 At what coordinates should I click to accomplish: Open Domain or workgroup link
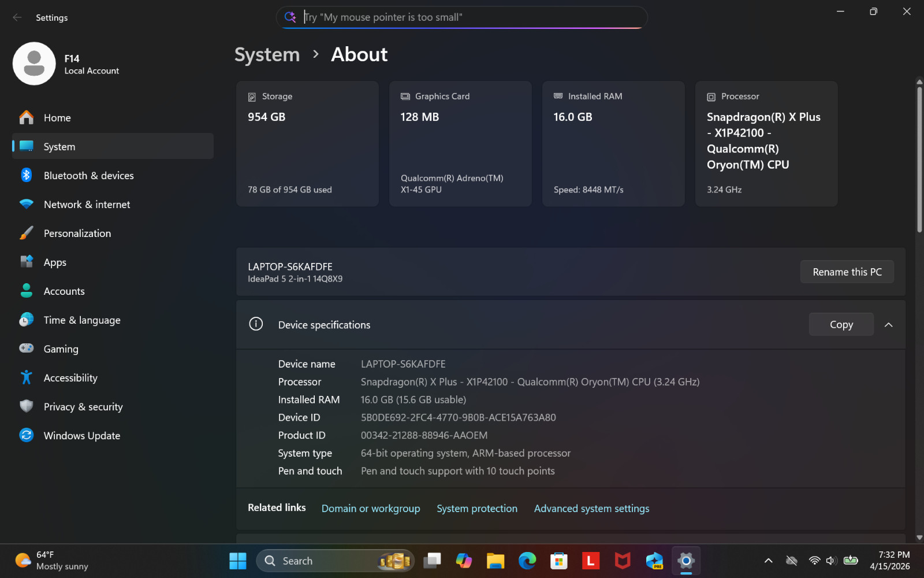point(371,509)
